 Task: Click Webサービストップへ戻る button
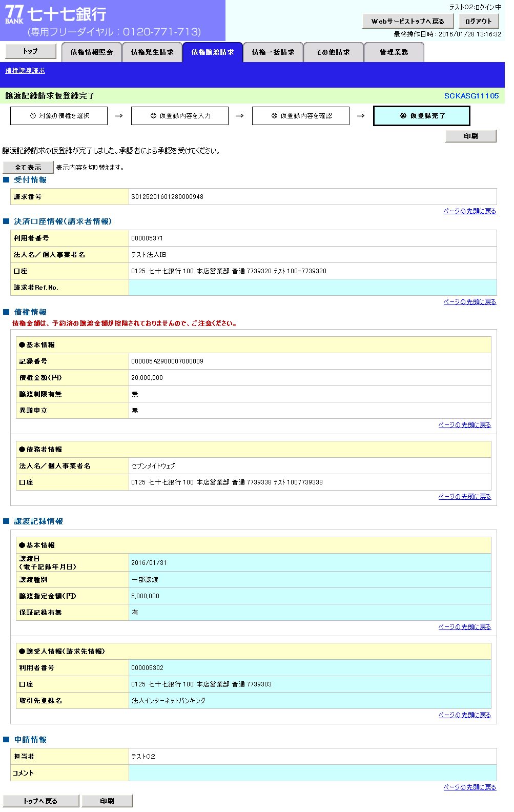tap(408, 22)
